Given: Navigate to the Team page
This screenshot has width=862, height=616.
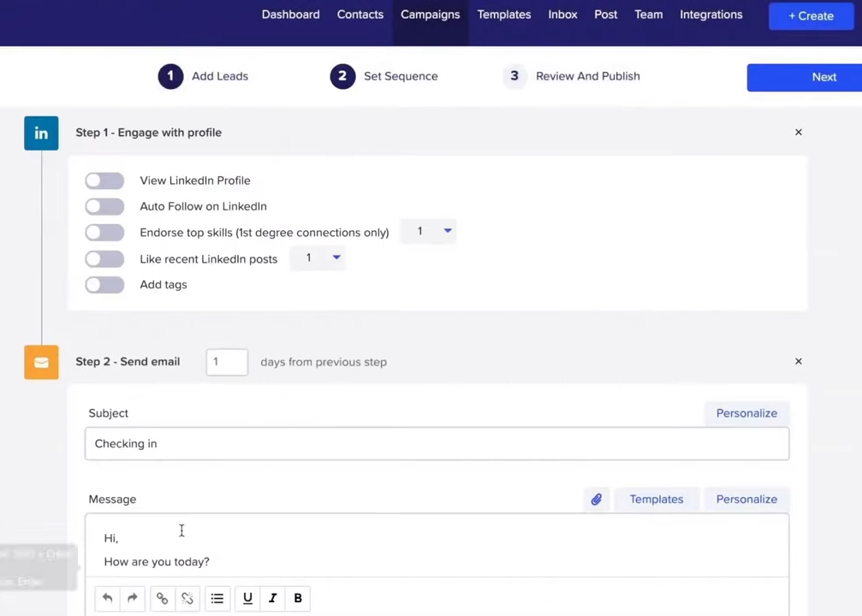Looking at the screenshot, I should [x=649, y=15].
